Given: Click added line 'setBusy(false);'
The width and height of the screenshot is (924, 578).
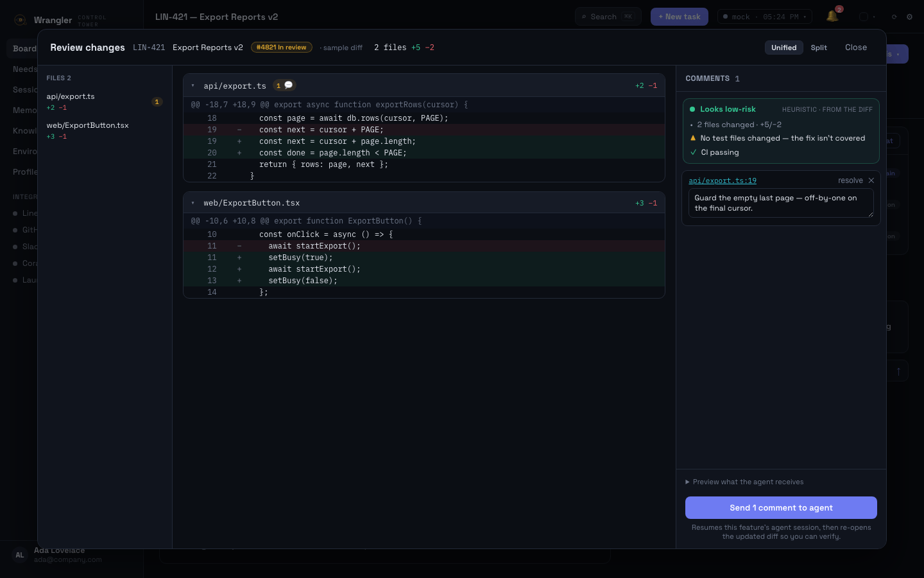Looking at the screenshot, I should tap(424, 281).
